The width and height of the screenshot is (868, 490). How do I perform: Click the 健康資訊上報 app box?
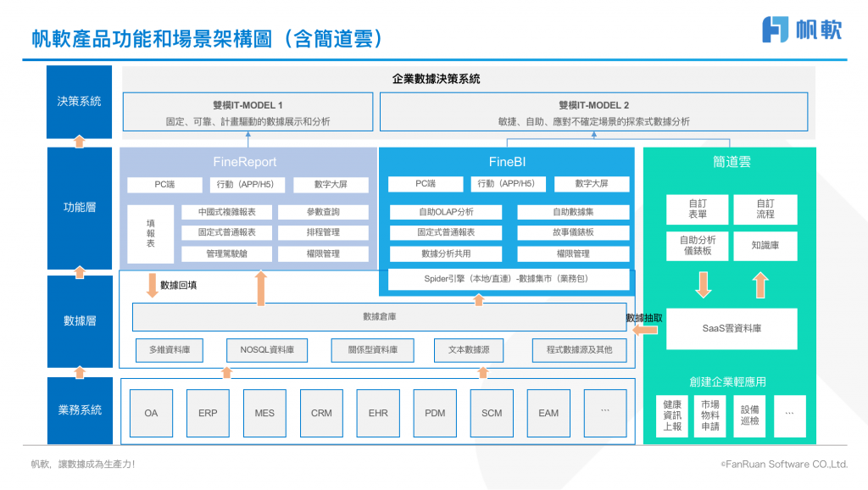pos(672,416)
